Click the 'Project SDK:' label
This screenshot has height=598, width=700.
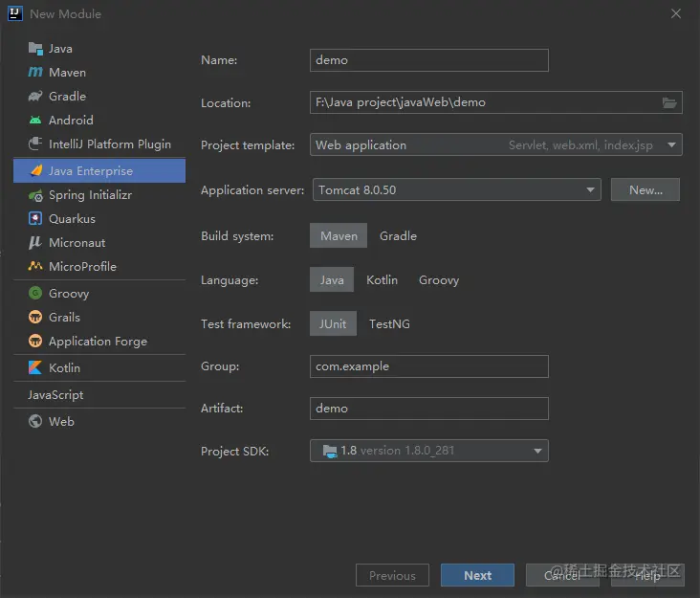pyautogui.click(x=235, y=451)
